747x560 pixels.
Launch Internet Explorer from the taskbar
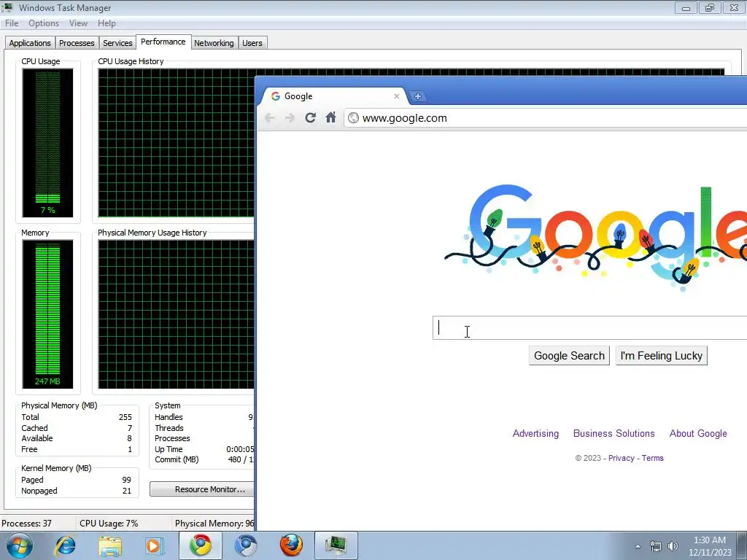pyautogui.click(x=65, y=545)
